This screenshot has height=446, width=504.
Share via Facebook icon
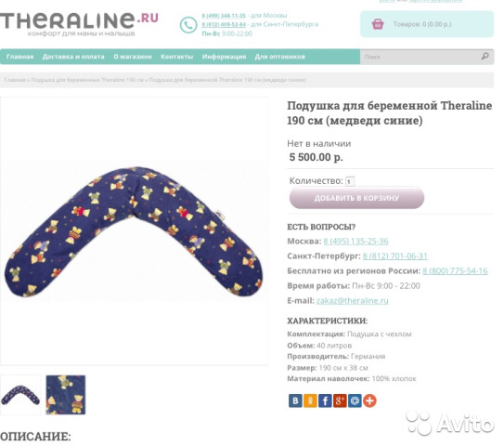pos(325,401)
